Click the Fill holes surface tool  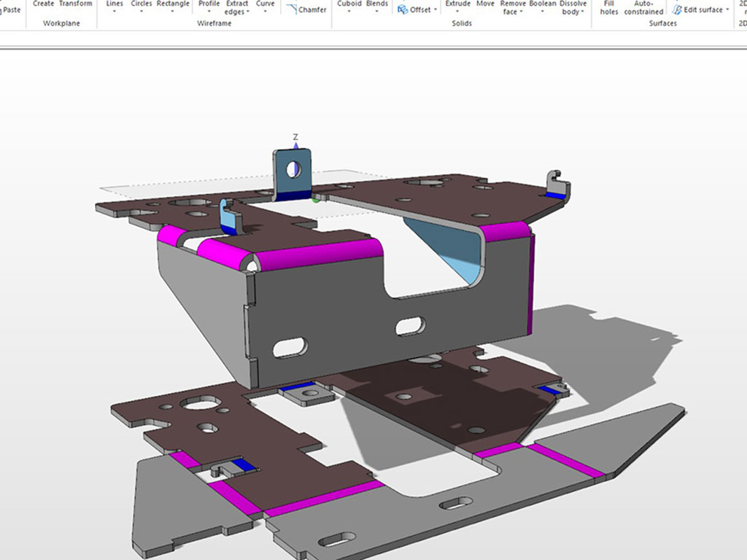[608, 7]
